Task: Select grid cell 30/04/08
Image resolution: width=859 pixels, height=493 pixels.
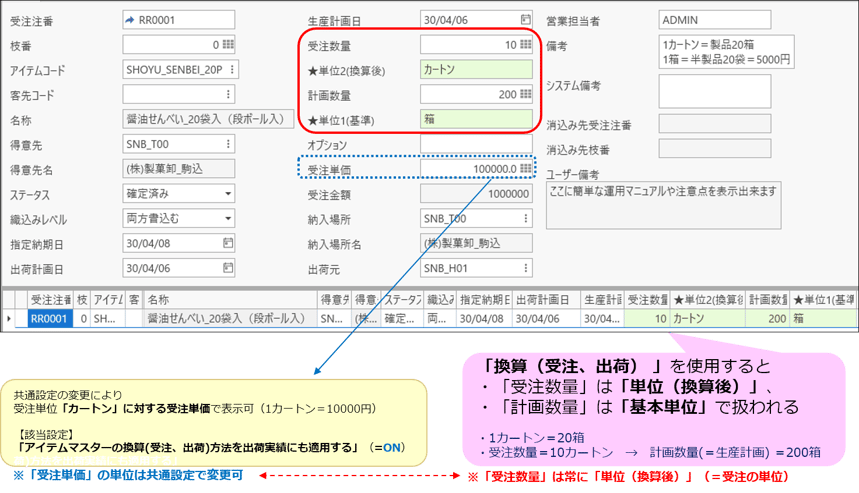Action: [x=484, y=318]
